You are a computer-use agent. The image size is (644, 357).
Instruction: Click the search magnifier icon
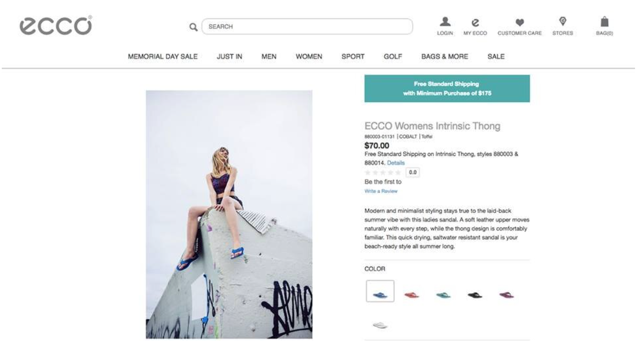pyautogui.click(x=193, y=27)
